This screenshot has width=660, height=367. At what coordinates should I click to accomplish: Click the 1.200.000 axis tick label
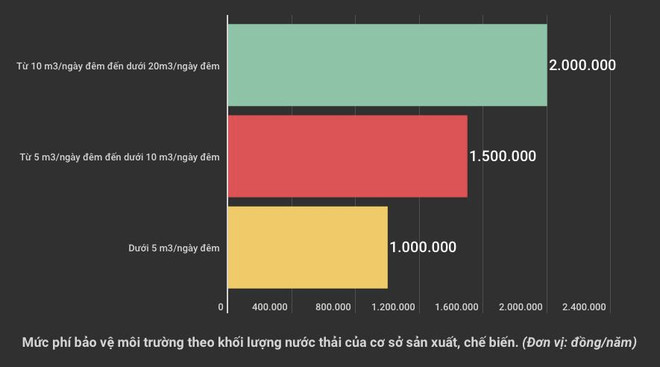point(393,307)
